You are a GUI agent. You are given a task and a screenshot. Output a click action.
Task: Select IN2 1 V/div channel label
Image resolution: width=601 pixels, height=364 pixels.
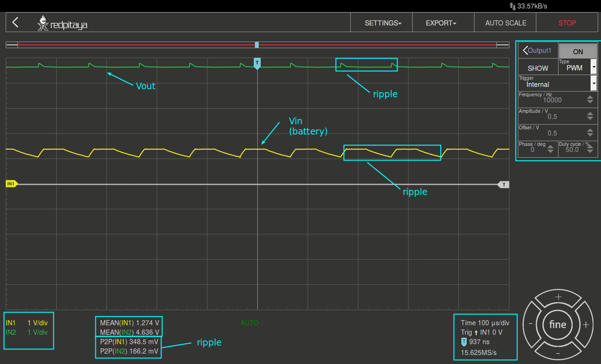coord(26,332)
